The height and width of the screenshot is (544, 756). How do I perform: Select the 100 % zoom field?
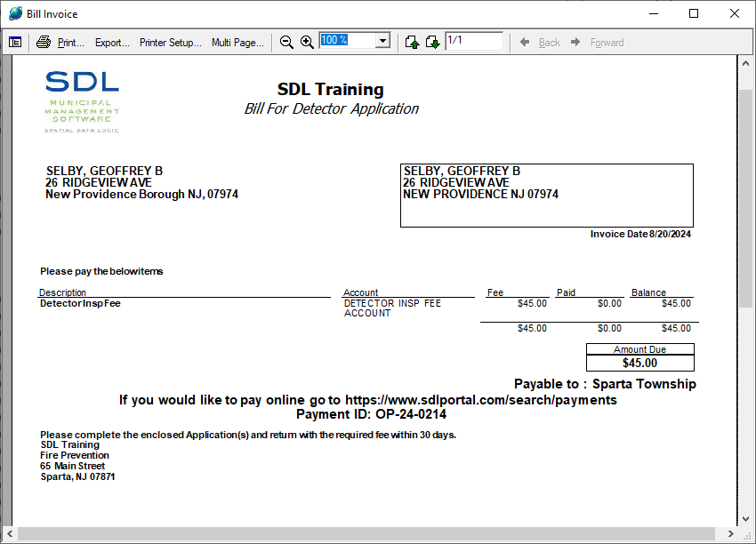tap(348, 40)
